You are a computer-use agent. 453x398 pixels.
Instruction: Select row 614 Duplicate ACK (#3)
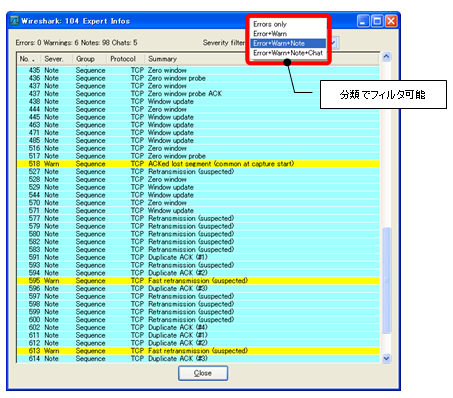coord(198,359)
